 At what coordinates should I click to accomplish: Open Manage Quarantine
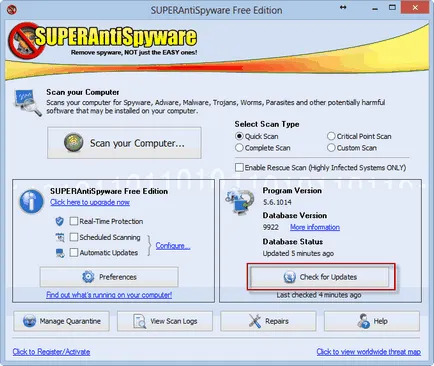(x=61, y=321)
